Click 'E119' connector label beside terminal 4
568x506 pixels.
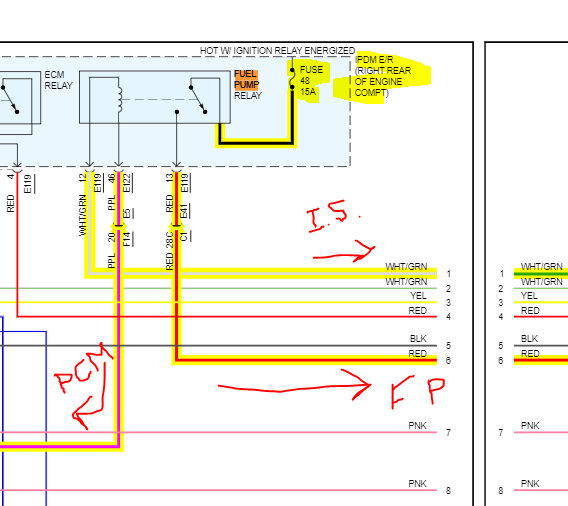coord(28,184)
